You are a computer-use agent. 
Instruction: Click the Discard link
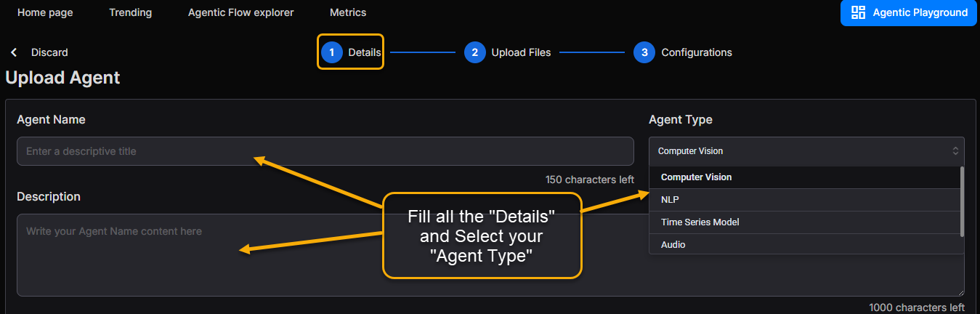49,52
